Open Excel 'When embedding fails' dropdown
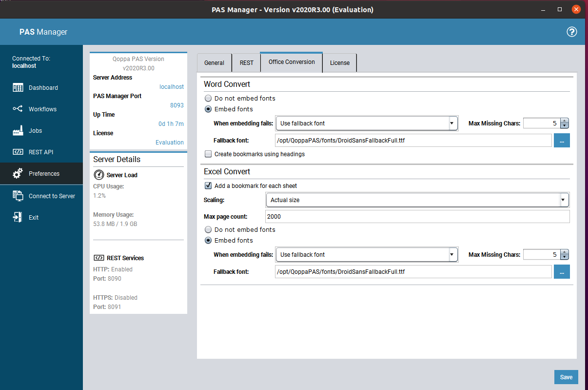This screenshot has height=390, width=588. point(367,254)
